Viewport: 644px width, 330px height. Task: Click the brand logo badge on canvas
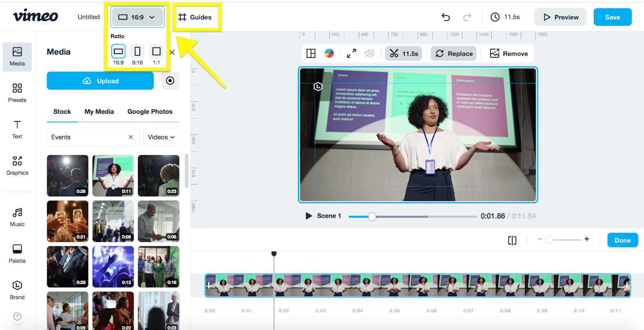pyautogui.click(x=318, y=86)
